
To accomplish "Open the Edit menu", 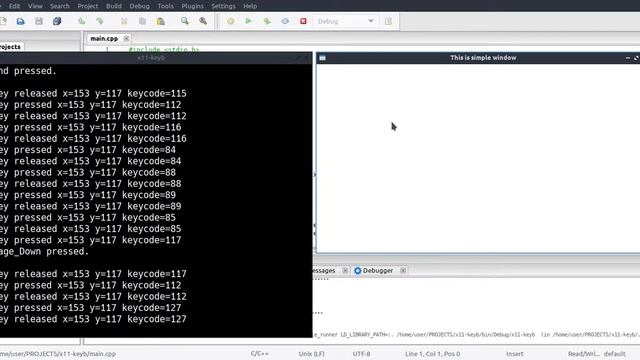I will 14,6.
